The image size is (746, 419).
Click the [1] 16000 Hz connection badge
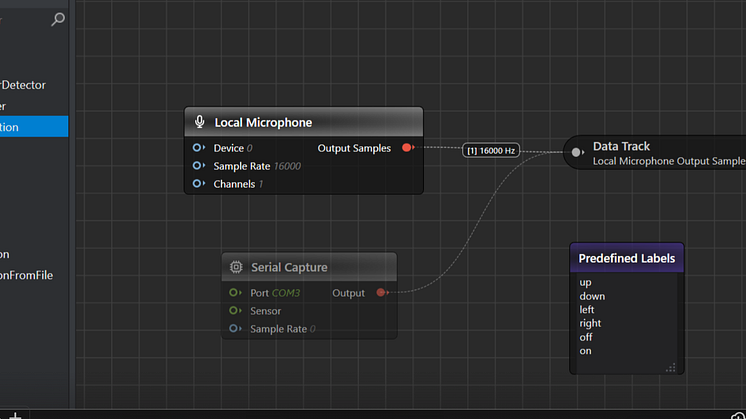(x=491, y=151)
